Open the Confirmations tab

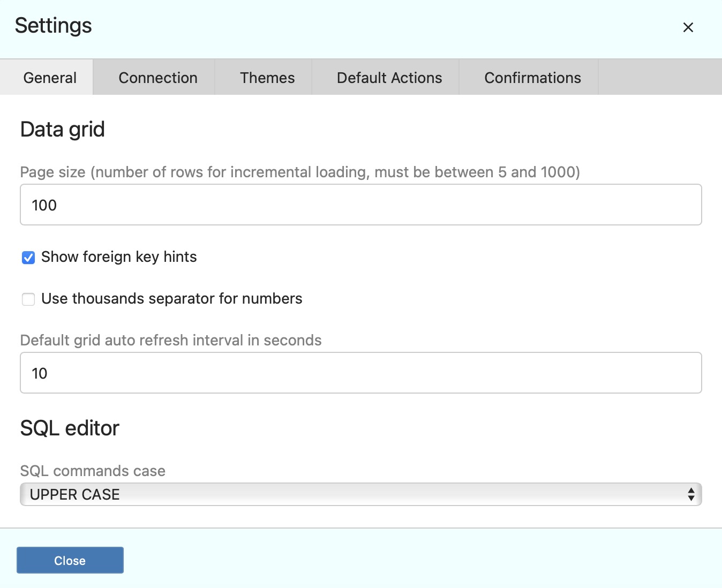[532, 78]
